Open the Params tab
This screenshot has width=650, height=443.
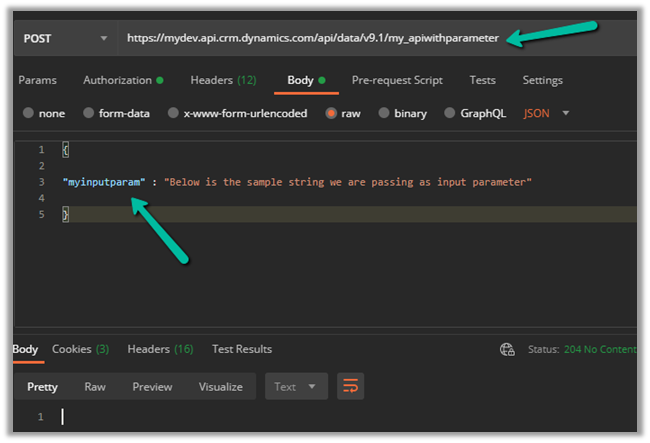37,80
